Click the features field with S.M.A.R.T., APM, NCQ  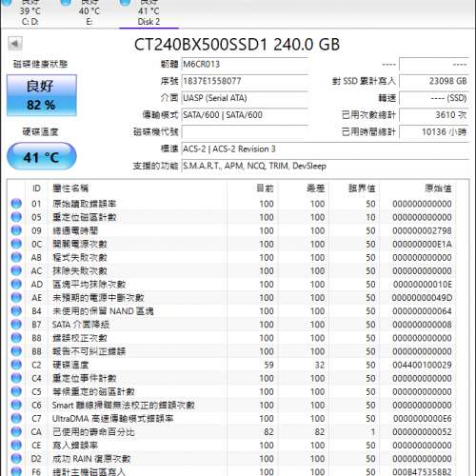pyautogui.click(x=326, y=166)
